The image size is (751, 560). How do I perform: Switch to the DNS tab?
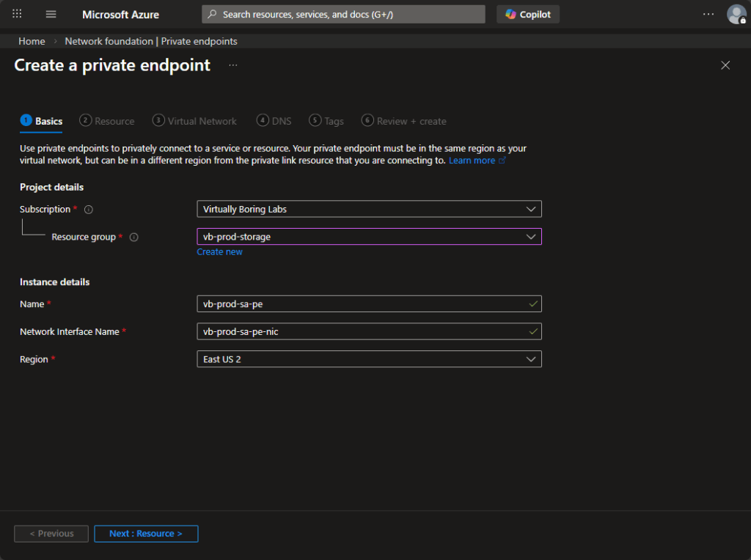[274, 121]
